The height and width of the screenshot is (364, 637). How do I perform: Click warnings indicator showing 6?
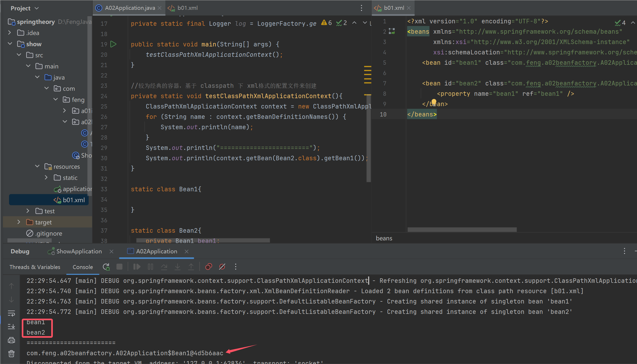click(x=326, y=23)
